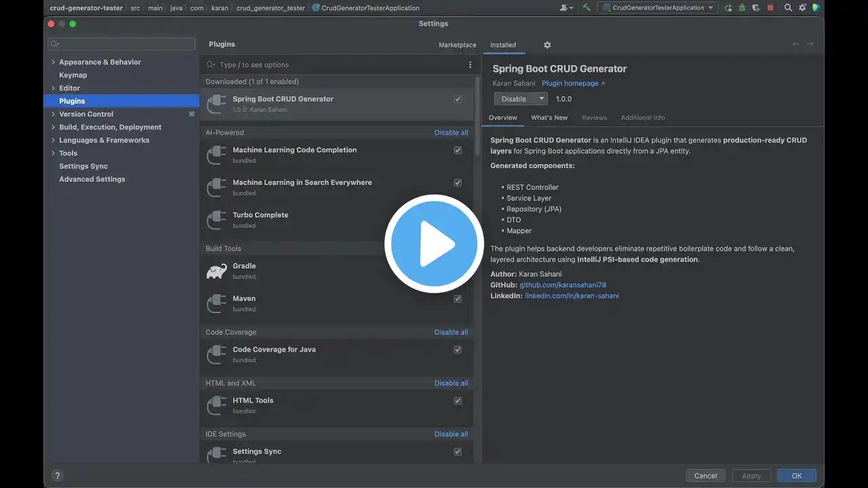This screenshot has height=488, width=868.
Task: Switch to the Marketplace tab
Action: (x=457, y=45)
